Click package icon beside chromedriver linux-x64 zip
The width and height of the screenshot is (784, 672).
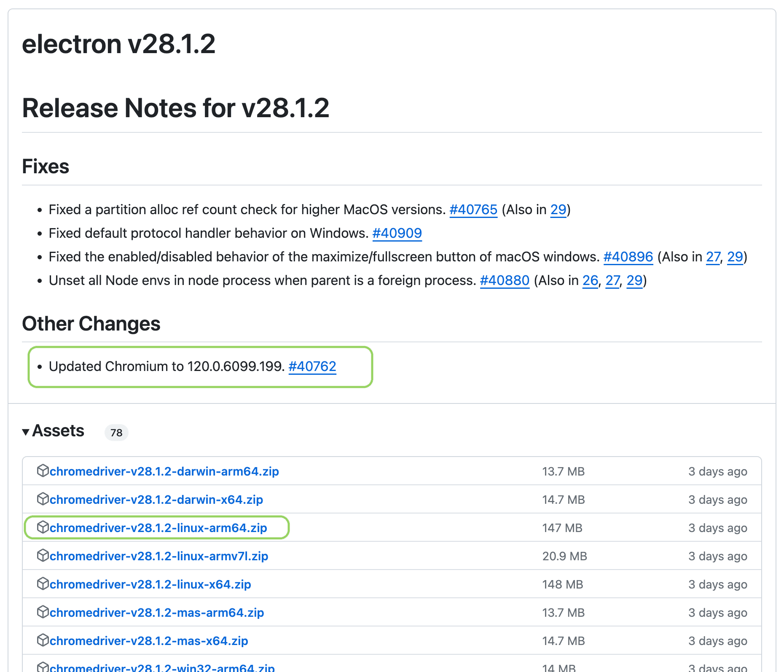(x=43, y=583)
